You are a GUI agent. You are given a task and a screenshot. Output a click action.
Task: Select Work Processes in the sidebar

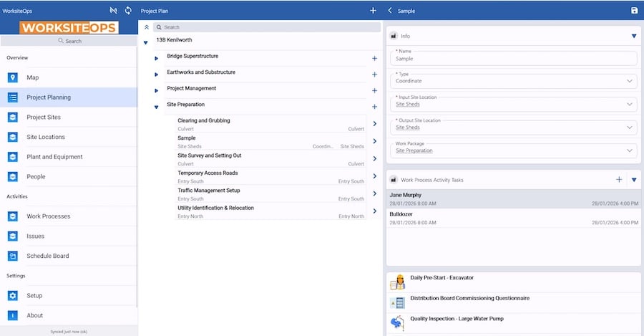[69, 216]
